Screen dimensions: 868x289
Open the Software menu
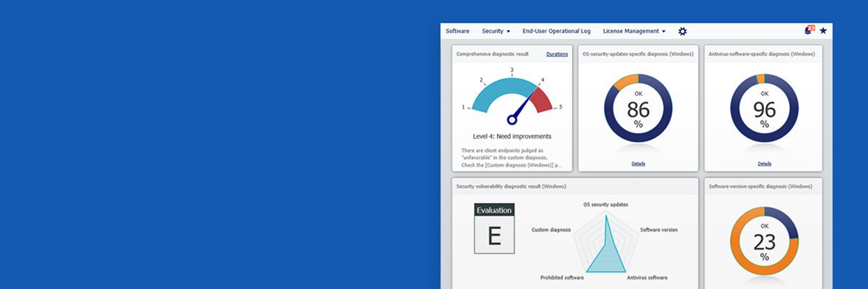click(x=457, y=31)
